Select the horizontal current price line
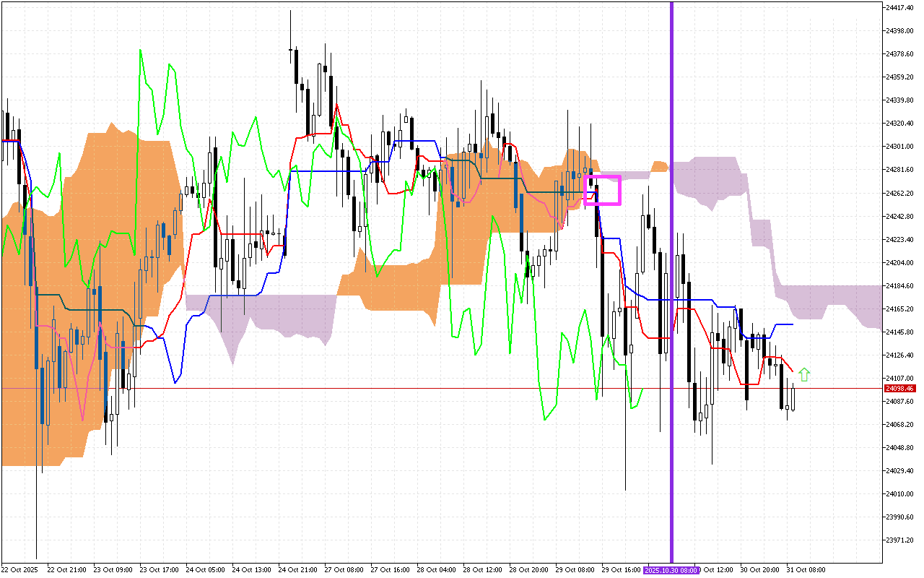924x578 pixels. coord(433,389)
